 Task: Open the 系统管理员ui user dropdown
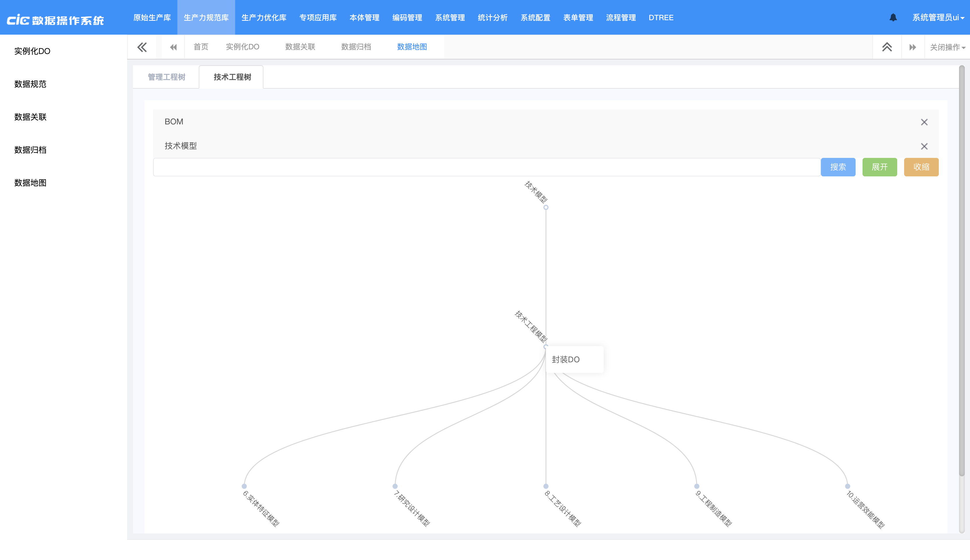[938, 18]
